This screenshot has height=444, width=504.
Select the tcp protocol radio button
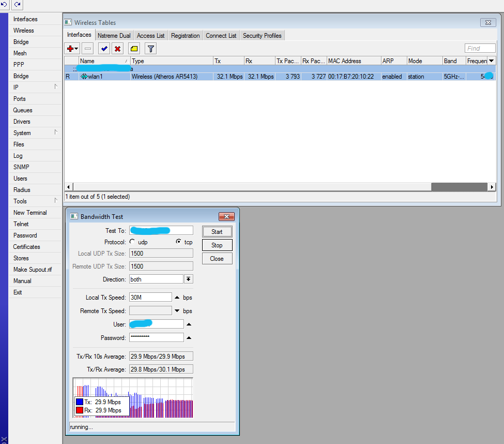[x=179, y=242]
